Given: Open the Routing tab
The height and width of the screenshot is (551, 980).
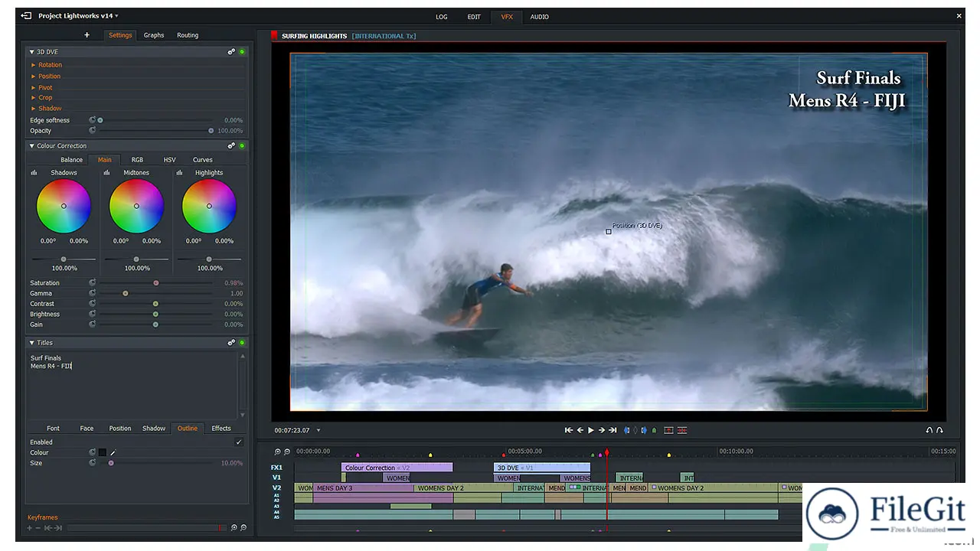Looking at the screenshot, I should (188, 35).
